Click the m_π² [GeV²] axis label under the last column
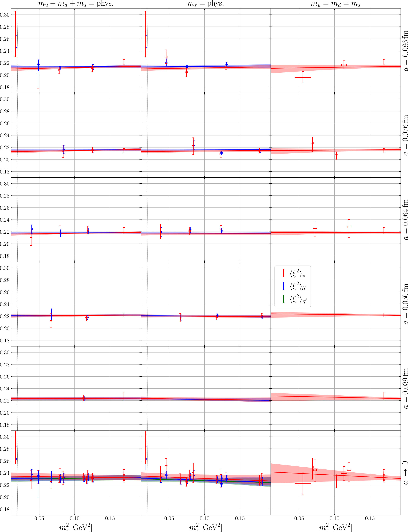Viewport: 408px width, 532px height. point(335,527)
